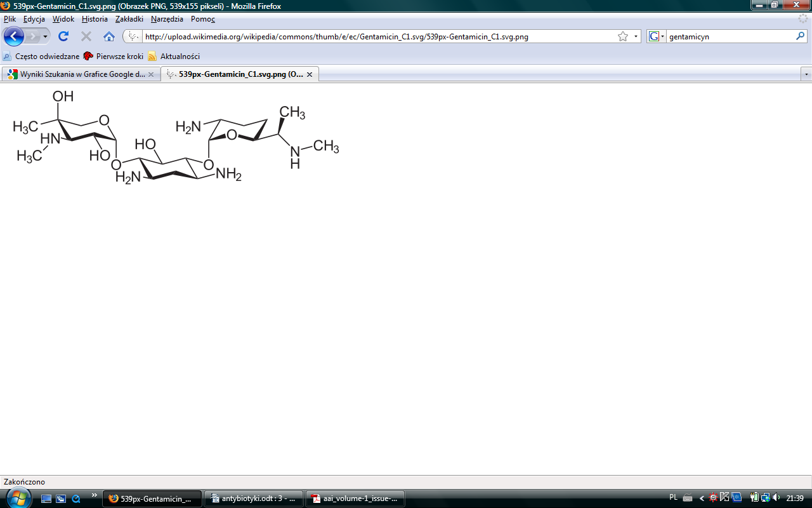The height and width of the screenshot is (508, 812).
Task: Click Show Desktop quick launch icon
Action: pos(46,498)
